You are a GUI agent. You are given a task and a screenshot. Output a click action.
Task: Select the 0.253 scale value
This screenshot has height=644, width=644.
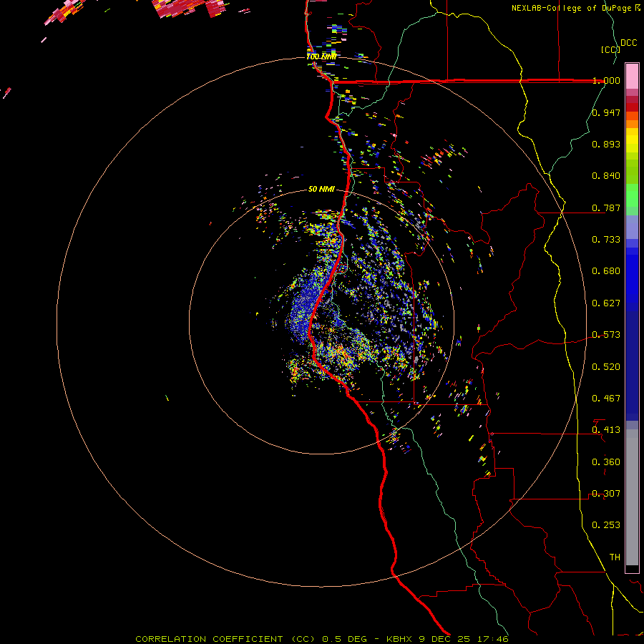coord(606,525)
